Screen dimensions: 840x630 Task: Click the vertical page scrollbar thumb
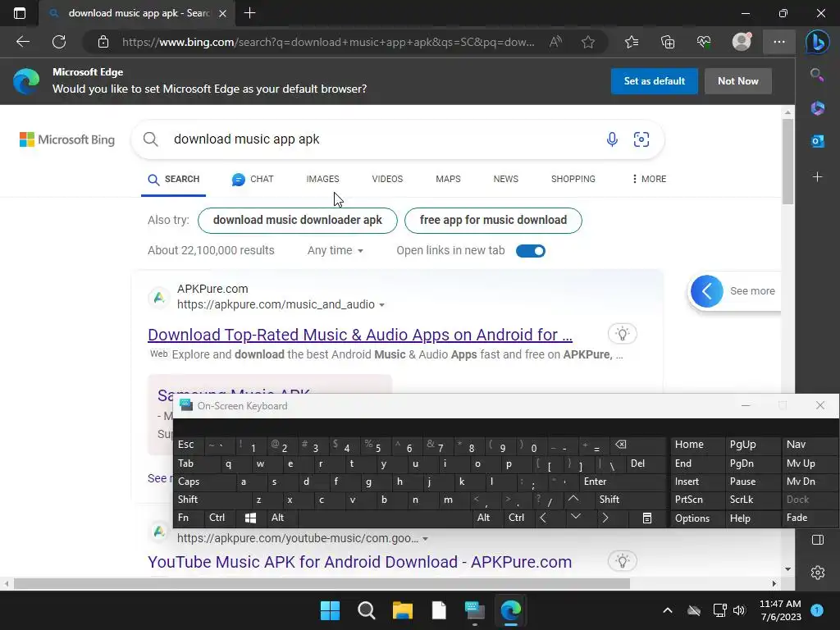click(787, 161)
